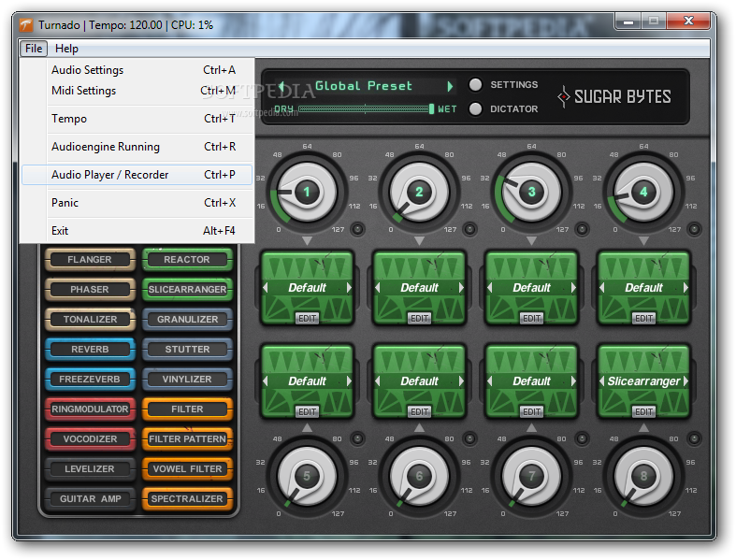The height and width of the screenshot is (560, 736).
Task: Click EDIT on slot under knob 1
Action: pos(307,318)
